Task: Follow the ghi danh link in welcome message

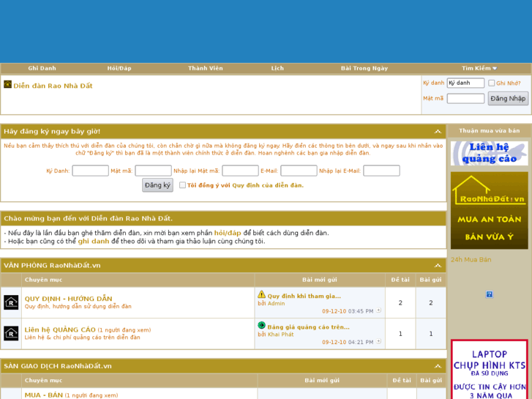Action: tap(94, 242)
